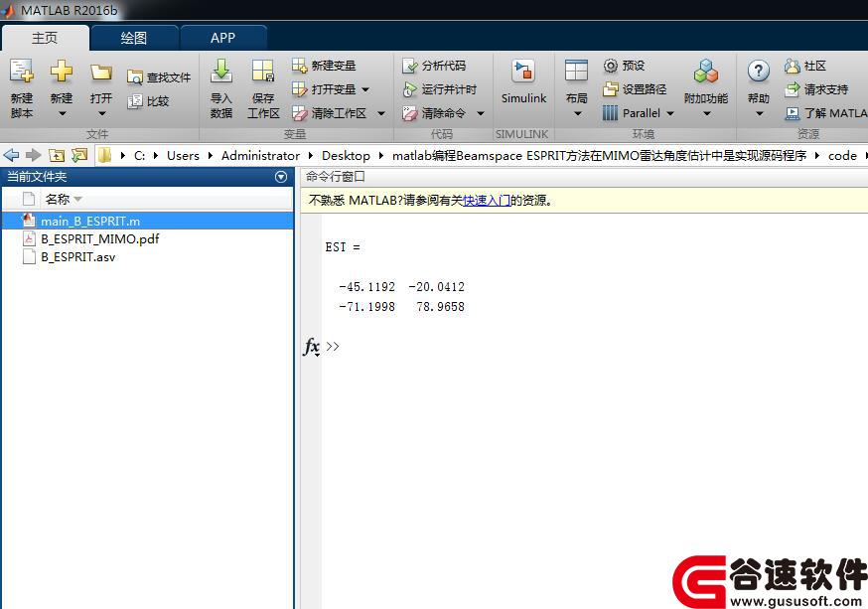Switch to the Plots (绘图) tab

tap(133, 38)
